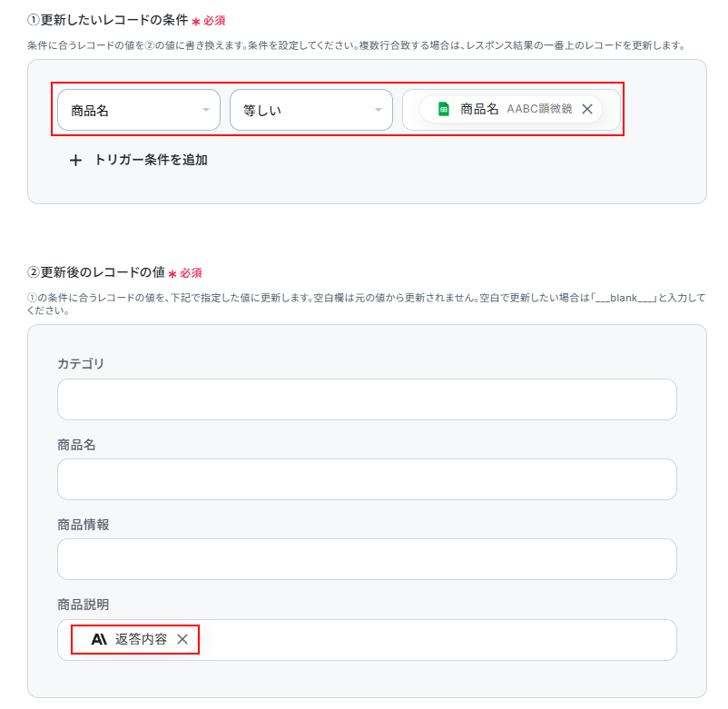Click empty area of 商品説明 input field

click(x=437, y=640)
